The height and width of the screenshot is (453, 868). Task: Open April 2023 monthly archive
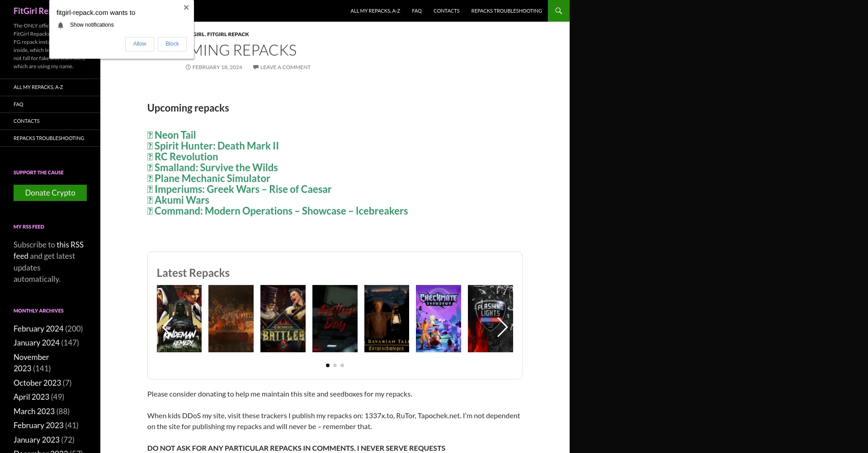(x=31, y=397)
